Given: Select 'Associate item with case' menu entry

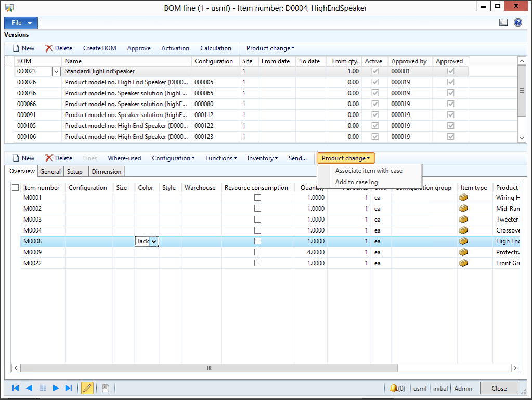Looking at the screenshot, I should 368,171.
